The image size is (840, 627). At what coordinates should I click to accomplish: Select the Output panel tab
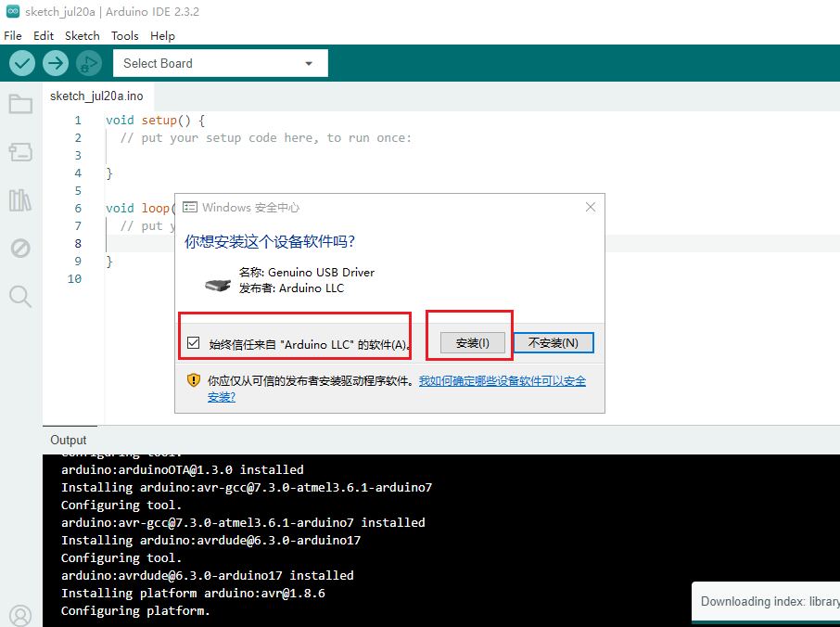point(69,440)
